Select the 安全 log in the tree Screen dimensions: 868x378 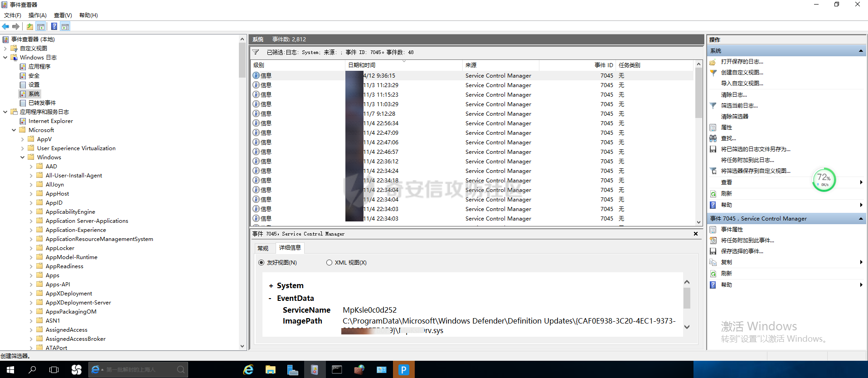point(34,76)
